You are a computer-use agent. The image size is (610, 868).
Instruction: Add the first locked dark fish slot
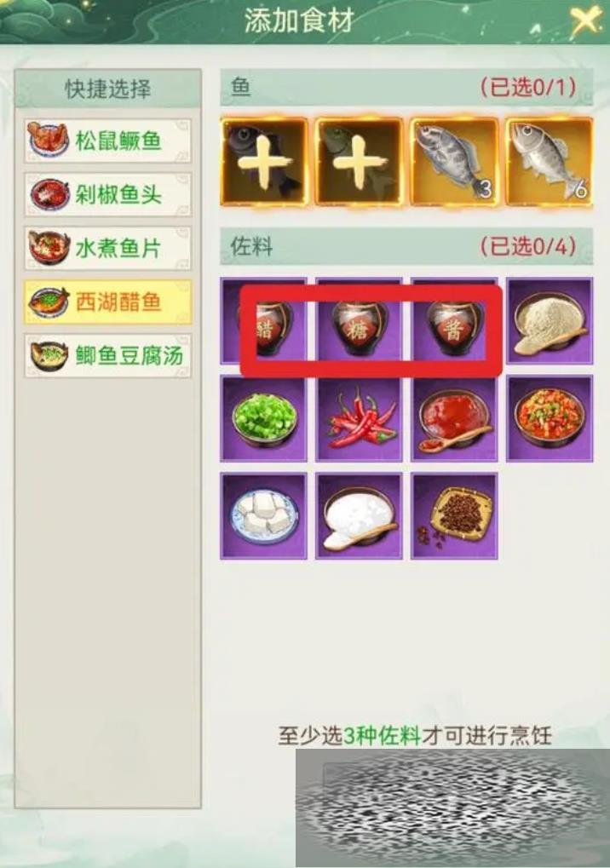pyautogui.click(x=264, y=162)
